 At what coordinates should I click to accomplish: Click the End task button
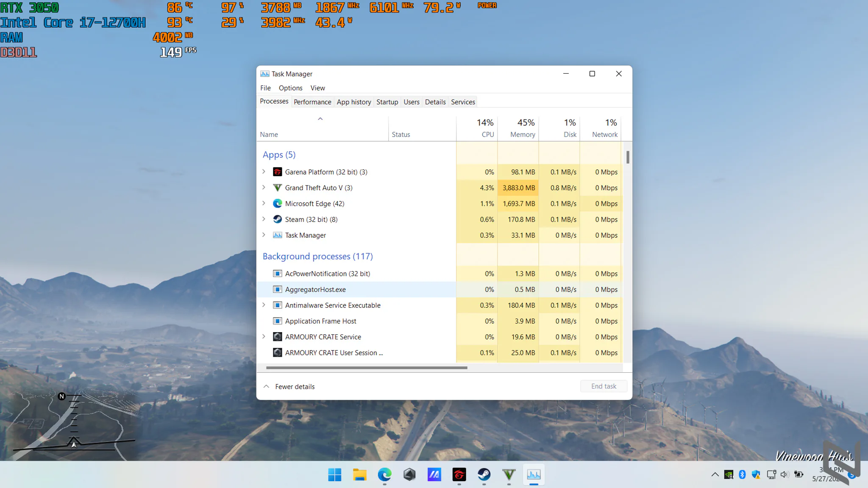(604, 386)
